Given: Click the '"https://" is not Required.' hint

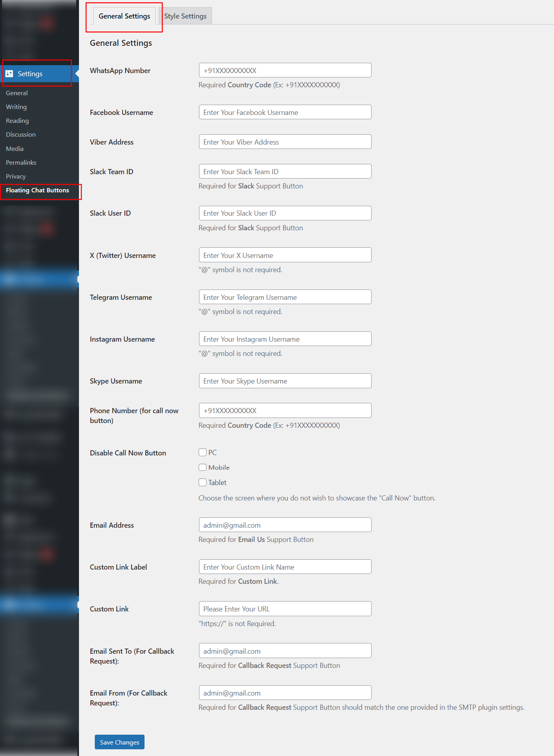Looking at the screenshot, I should coord(237,624).
